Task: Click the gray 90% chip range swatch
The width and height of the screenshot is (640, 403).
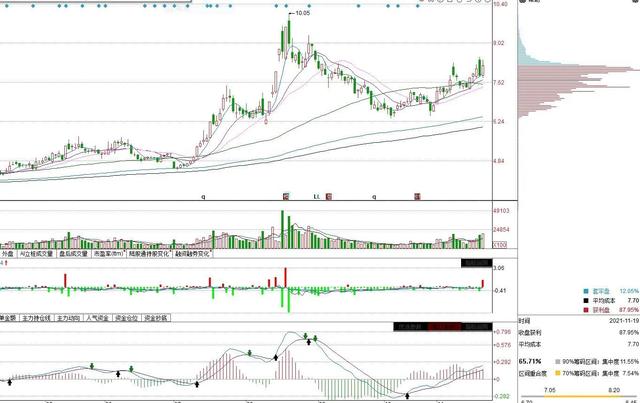Action: (558, 362)
